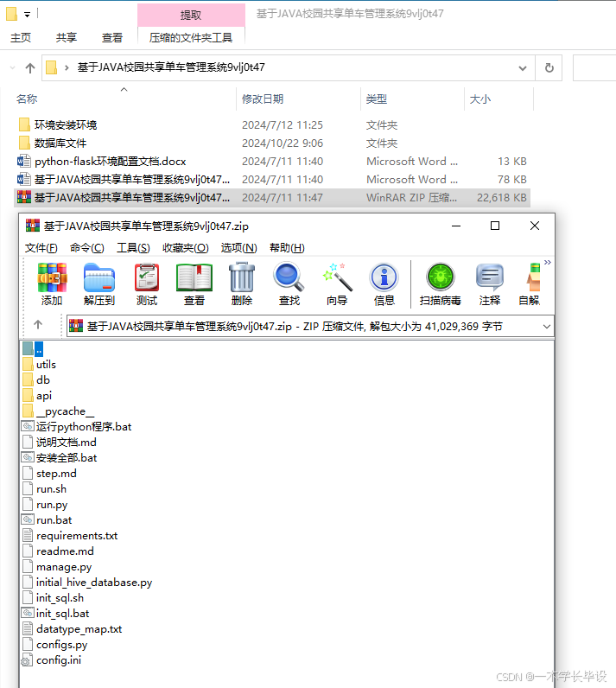616x688 pixels.
Task: Expand Explorer address bar history dropdown
Action: (522, 68)
